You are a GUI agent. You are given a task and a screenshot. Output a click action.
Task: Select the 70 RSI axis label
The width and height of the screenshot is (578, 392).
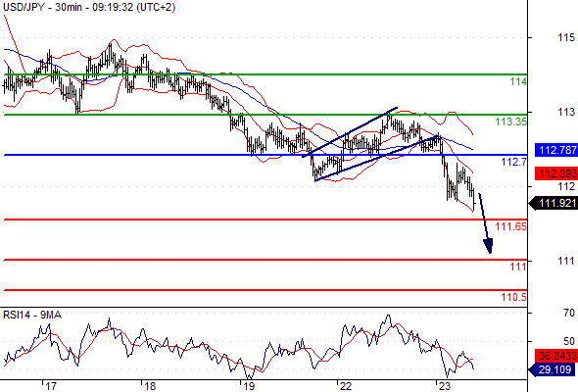[569, 313]
